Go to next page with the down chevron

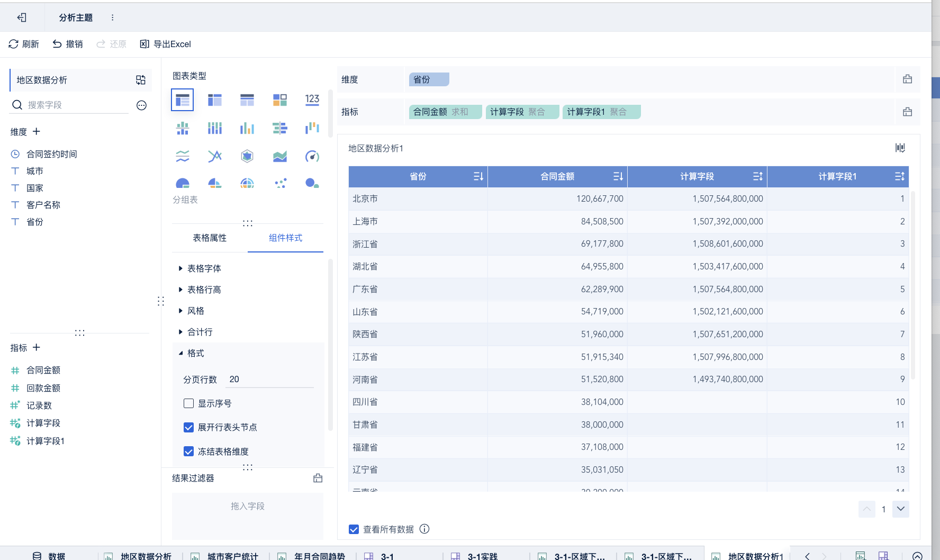point(900,509)
